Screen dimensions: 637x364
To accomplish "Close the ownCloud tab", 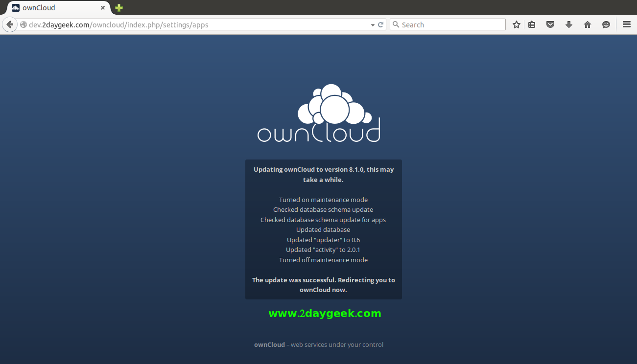I will (103, 8).
